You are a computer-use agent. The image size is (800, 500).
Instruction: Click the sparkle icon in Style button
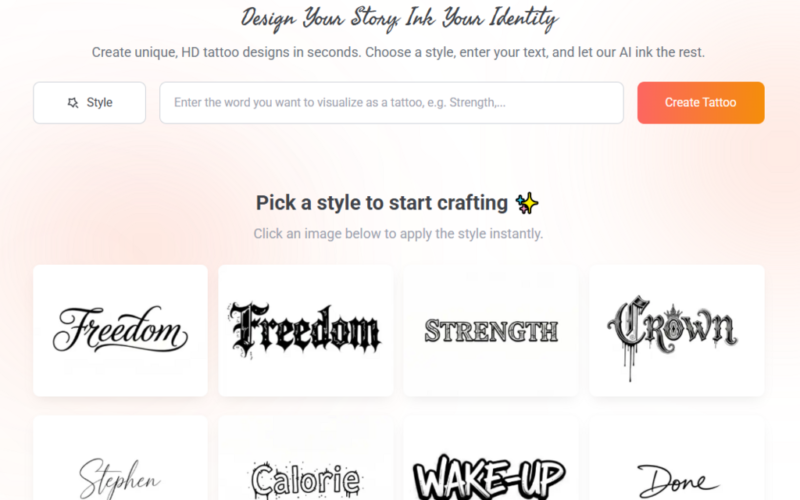coord(73,103)
